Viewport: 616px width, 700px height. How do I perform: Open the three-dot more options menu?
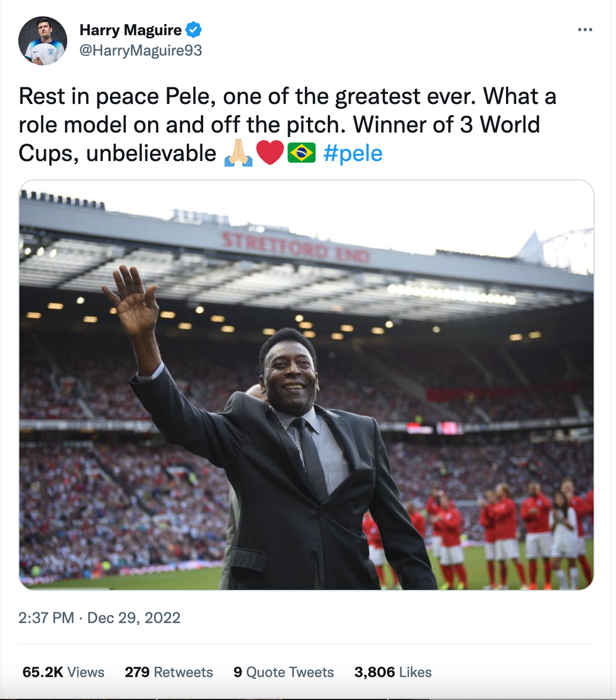coord(585,30)
